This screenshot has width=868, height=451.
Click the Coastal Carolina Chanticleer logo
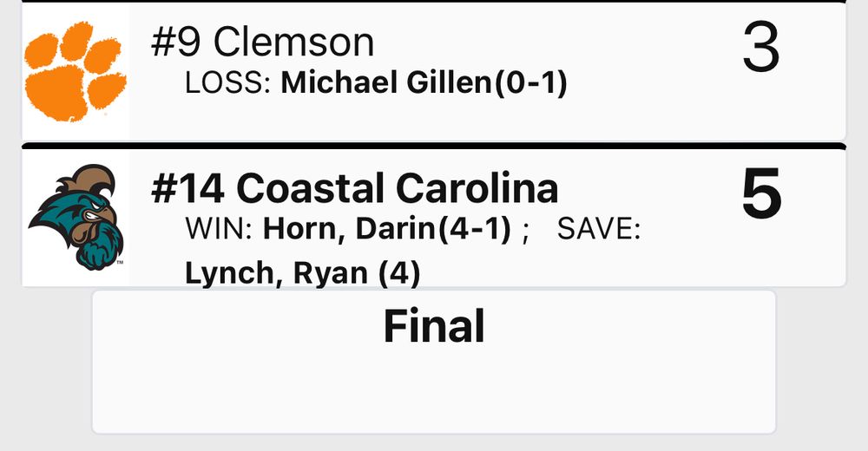point(76,217)
